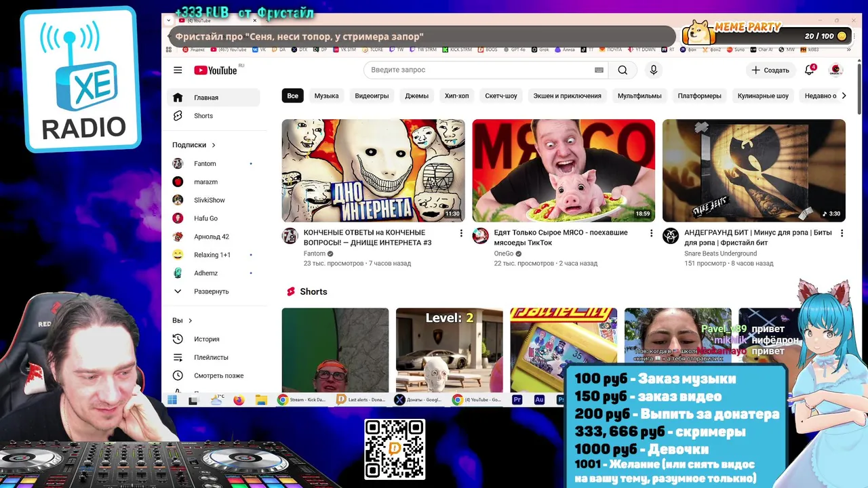Open the Windows Start button
Image resolution: width=868 pixels, height=488 pixels.
pyautogui.click(x=172, y=400)
